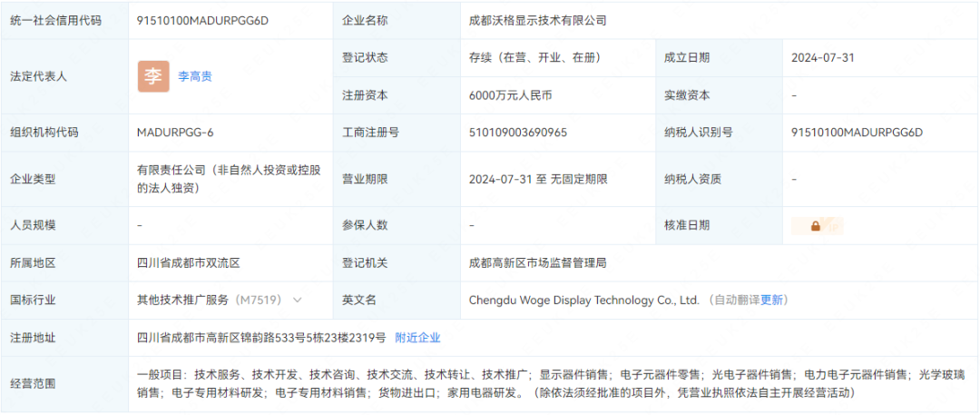Click the 企业名称 label

point(365,20)
